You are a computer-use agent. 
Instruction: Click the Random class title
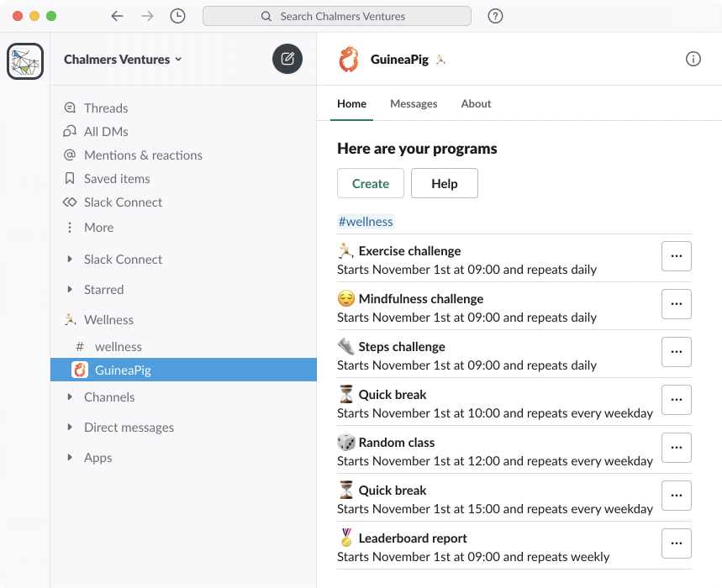[x=397, y=442]
